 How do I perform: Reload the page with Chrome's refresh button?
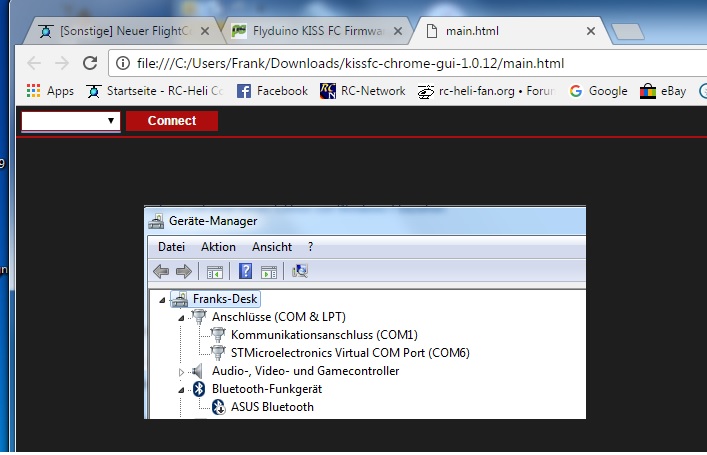(90, 63)
